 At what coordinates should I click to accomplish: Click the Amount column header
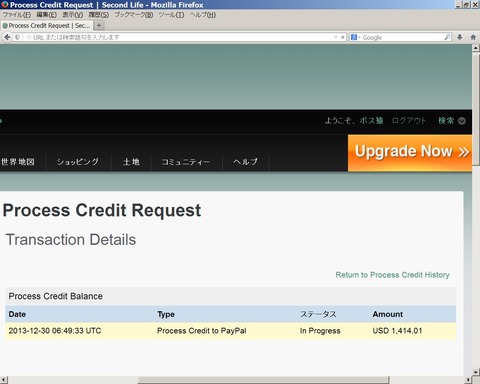pyautogui.click(x=387, y=314)
